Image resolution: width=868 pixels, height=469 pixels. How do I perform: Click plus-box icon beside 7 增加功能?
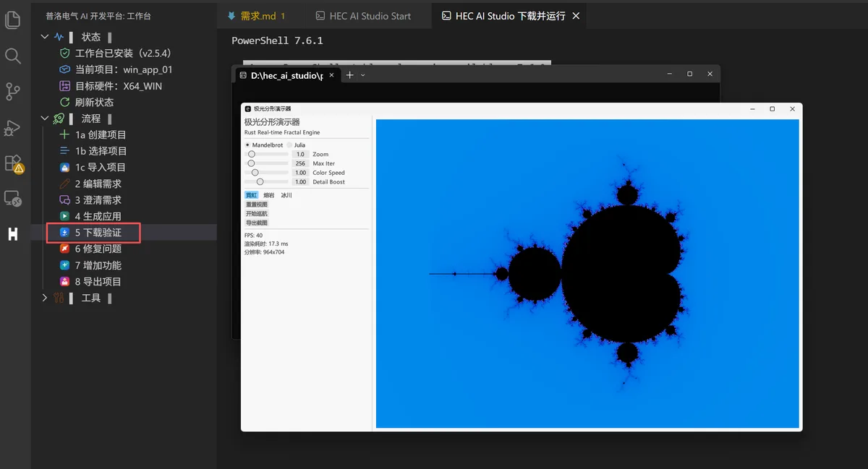(x=64, y=265)
